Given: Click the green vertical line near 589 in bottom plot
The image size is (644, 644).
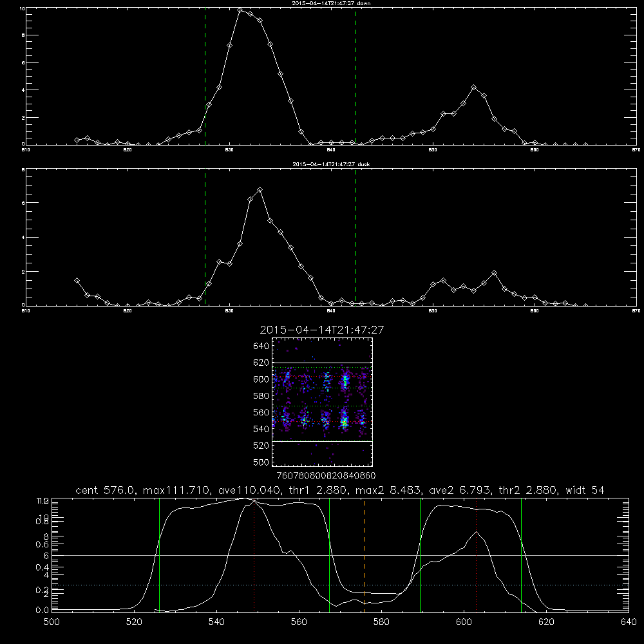Looking at the screenshot, I should coord(420,554).
